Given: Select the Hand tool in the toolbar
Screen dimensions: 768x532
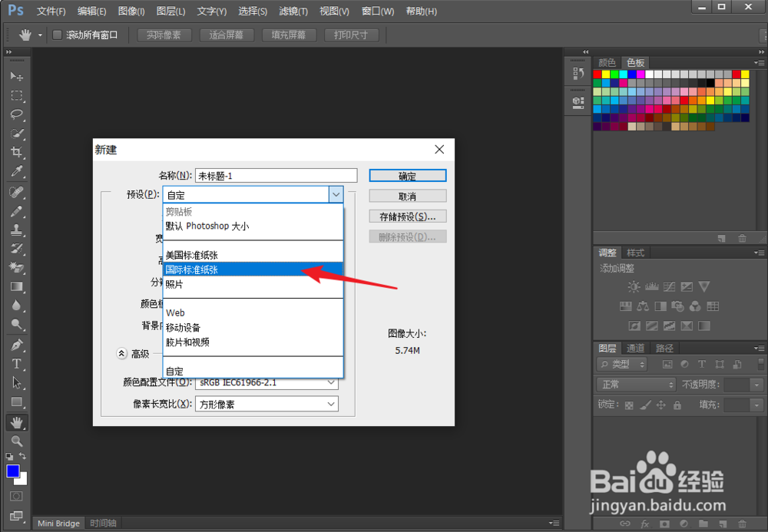Looking at the screenshot, I should click(16, 421).
